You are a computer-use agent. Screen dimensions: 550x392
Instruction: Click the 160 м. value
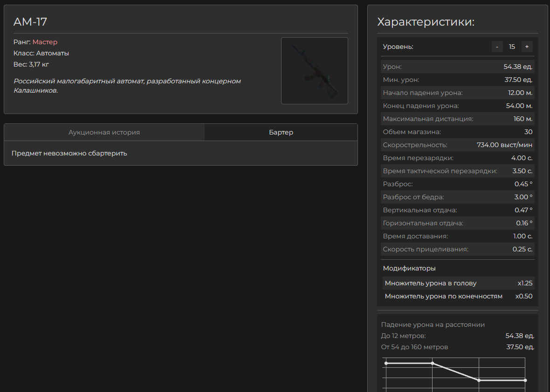click(523, 119)
